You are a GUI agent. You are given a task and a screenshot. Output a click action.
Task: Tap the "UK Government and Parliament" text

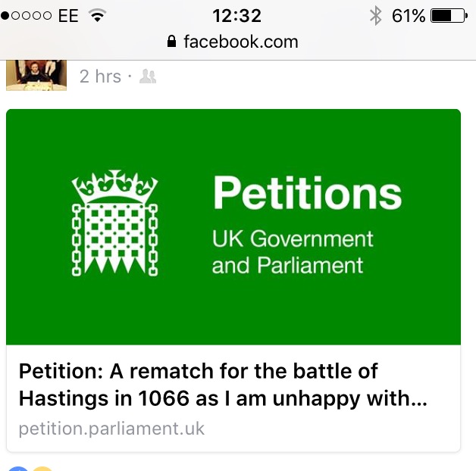click(293, 252)
